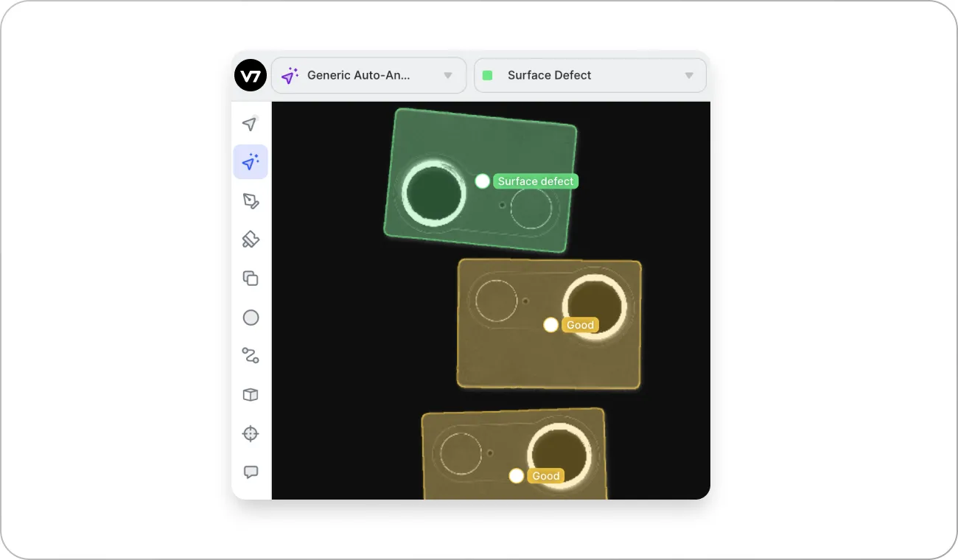Open the bounding box tool
The height and width of the screenshot is (560, 958).
pyautogui.click(x=251, y=278)
